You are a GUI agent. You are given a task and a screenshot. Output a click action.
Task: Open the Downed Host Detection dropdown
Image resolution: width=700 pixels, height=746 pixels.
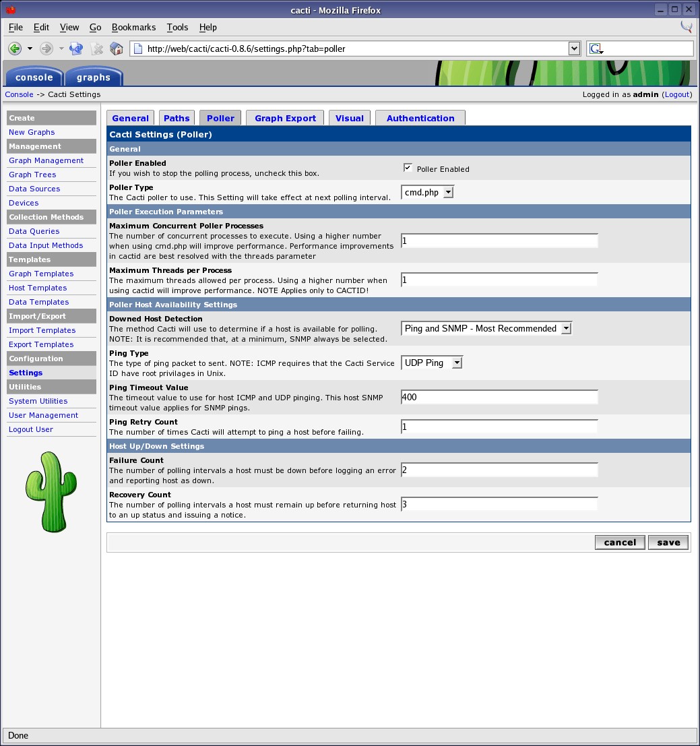pyautogui.click(x=486, y=328)
